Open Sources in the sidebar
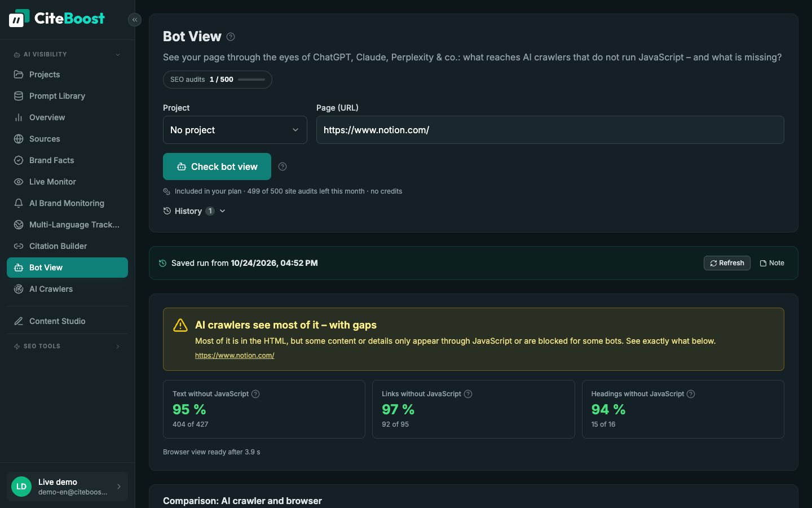This screenshot has width=812, height=508. coord(67,139)
